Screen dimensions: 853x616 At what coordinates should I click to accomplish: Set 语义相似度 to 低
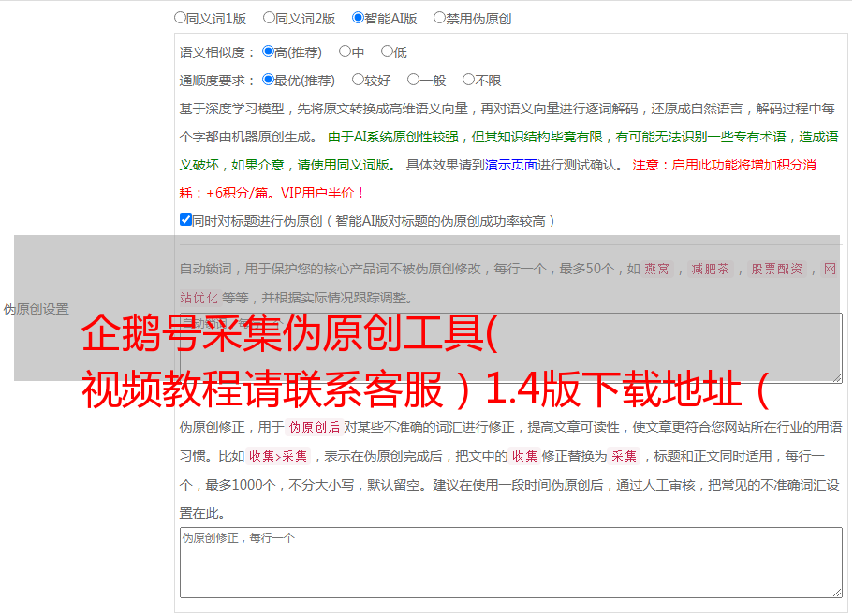click(387, 51)
